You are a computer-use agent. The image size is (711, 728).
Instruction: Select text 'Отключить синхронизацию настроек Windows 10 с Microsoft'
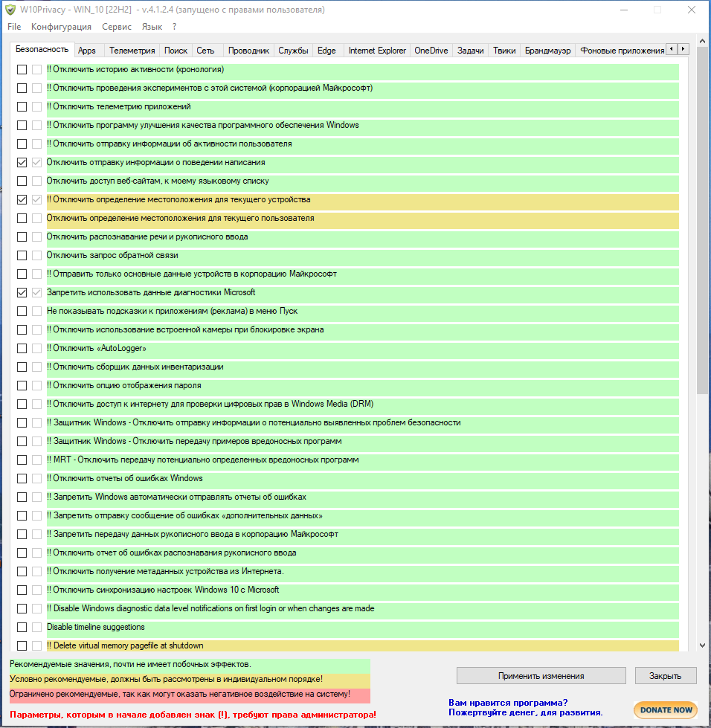[x=166, y=589]
